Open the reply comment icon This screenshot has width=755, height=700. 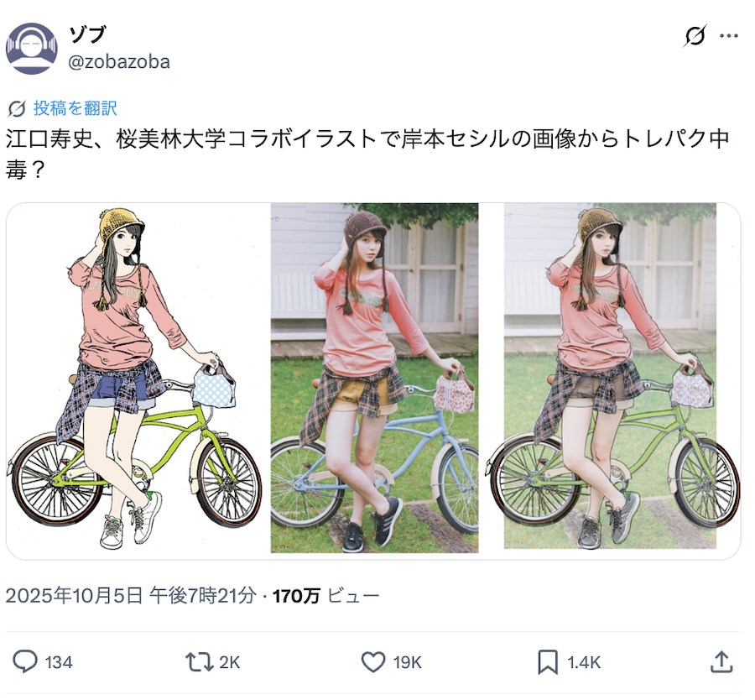click(x=24, y=661)
